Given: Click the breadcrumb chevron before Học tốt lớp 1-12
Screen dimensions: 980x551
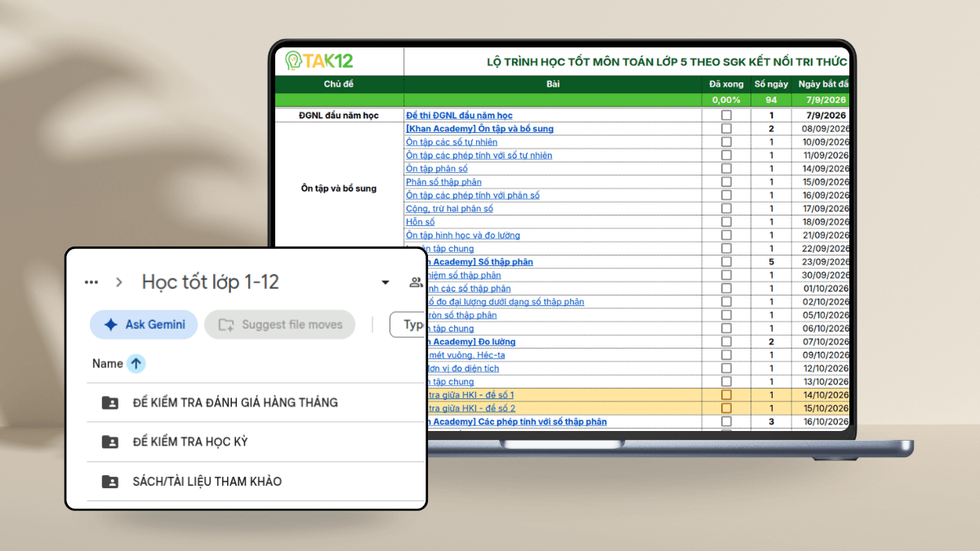Looking at the screenshot, I should point(119,282).
